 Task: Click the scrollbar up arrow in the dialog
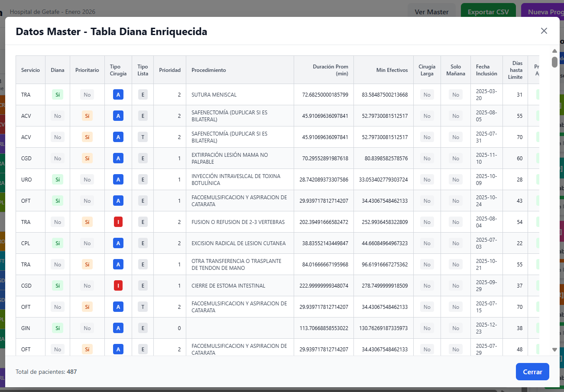click(x=554, y=51)
